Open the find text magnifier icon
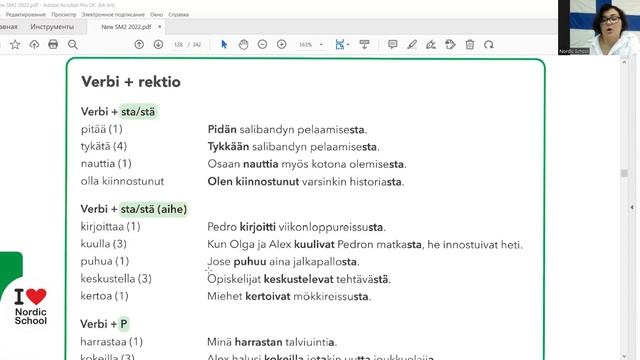This screenshot has width=640, height=360. (x=73, y=44)
